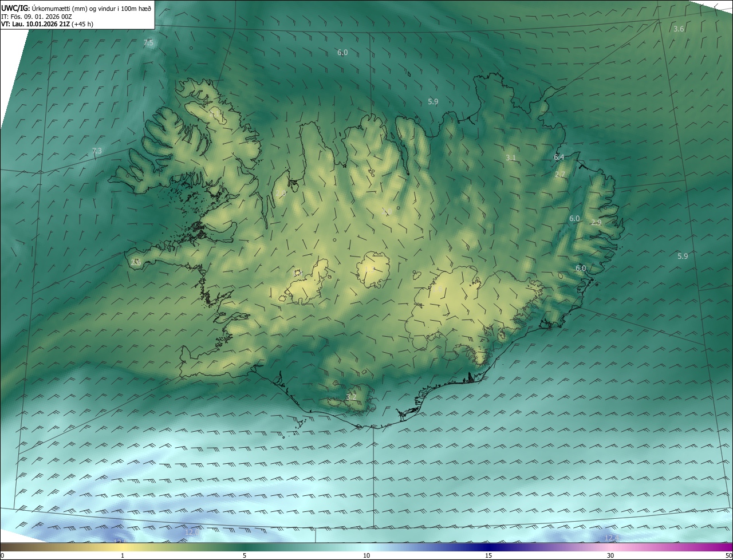Select the 3.2 value label on the map
733x560 pixels.
click(x=351, y=397)
